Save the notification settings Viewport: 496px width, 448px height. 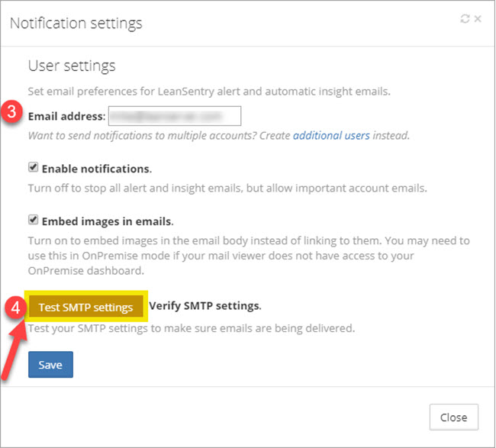click(x=50, y=365)
